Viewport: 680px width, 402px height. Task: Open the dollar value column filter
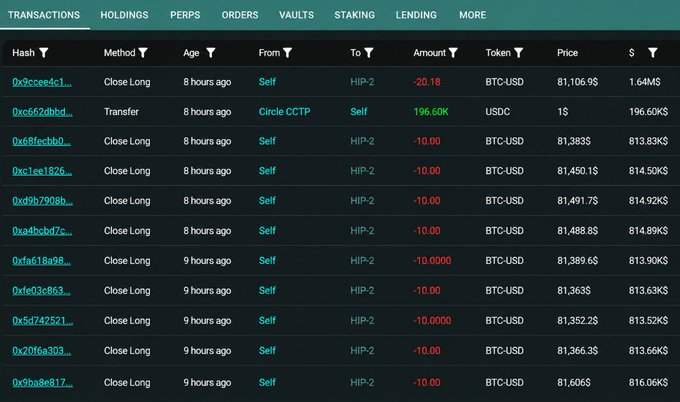653,53
